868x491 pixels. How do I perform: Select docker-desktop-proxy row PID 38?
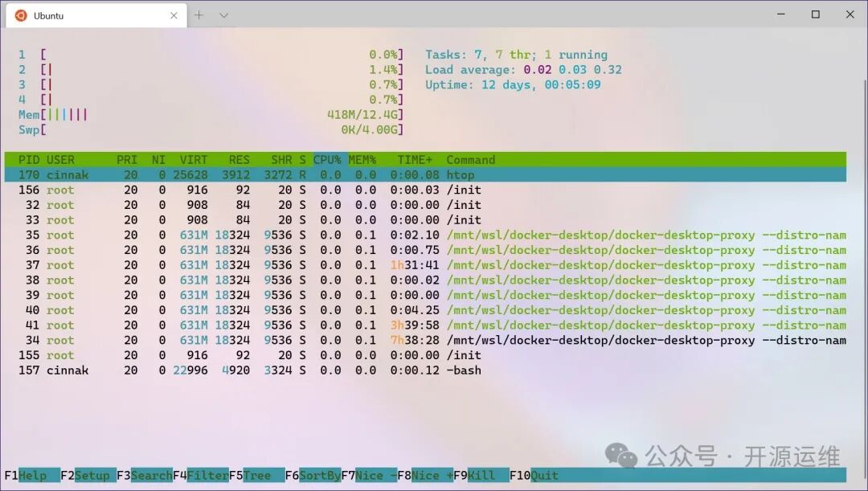[425, 280]
